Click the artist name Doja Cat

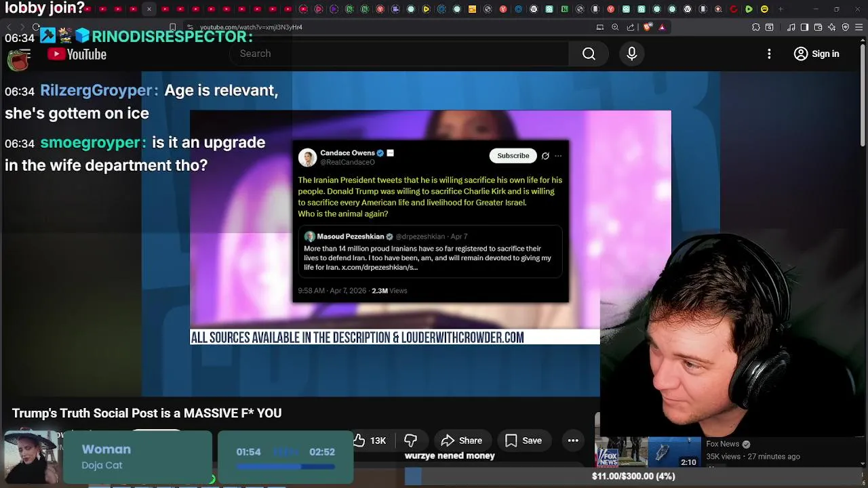[x=102, y=465]
